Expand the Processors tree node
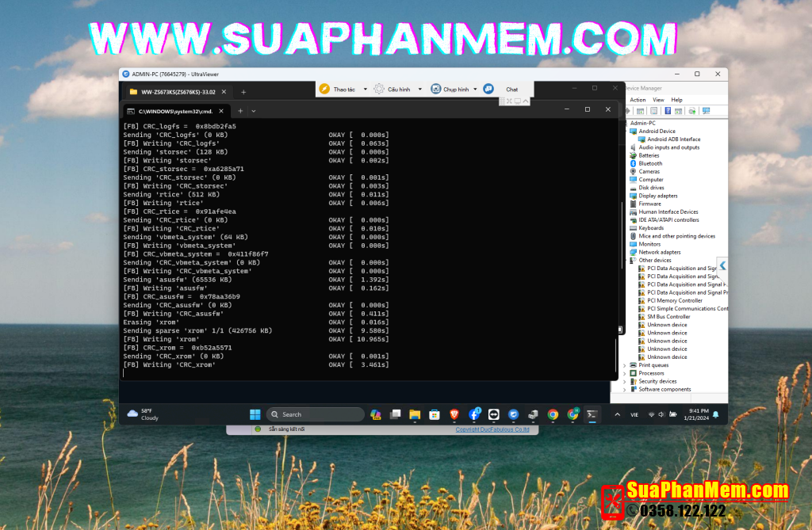 coord(624,373)
